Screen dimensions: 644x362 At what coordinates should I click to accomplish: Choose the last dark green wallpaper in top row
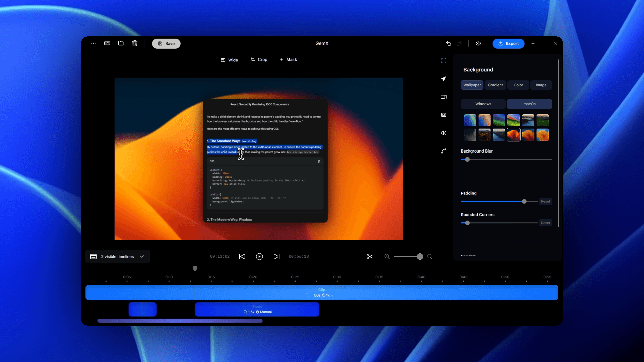coord(543,120)
